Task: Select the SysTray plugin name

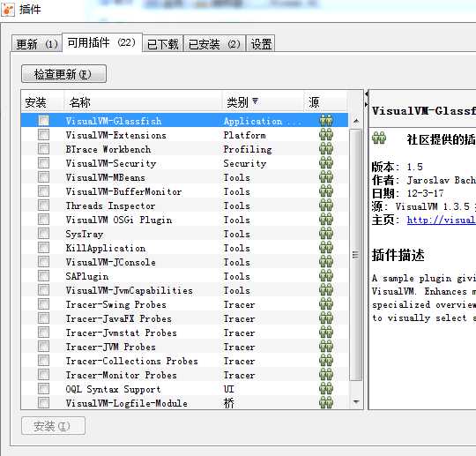Action: 85,234
